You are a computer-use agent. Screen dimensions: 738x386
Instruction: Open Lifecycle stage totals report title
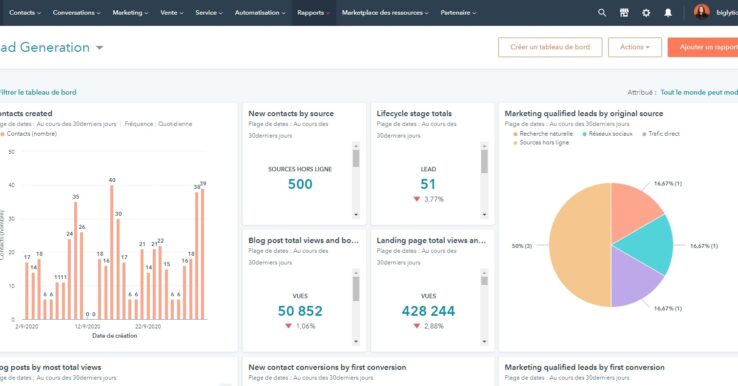click(x=414, y=113)
